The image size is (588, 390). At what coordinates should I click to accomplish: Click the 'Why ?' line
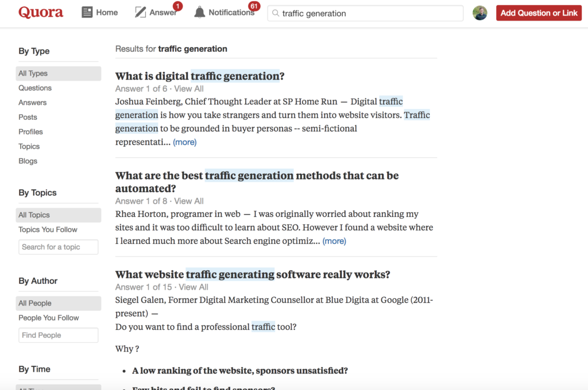pos(127,349)
